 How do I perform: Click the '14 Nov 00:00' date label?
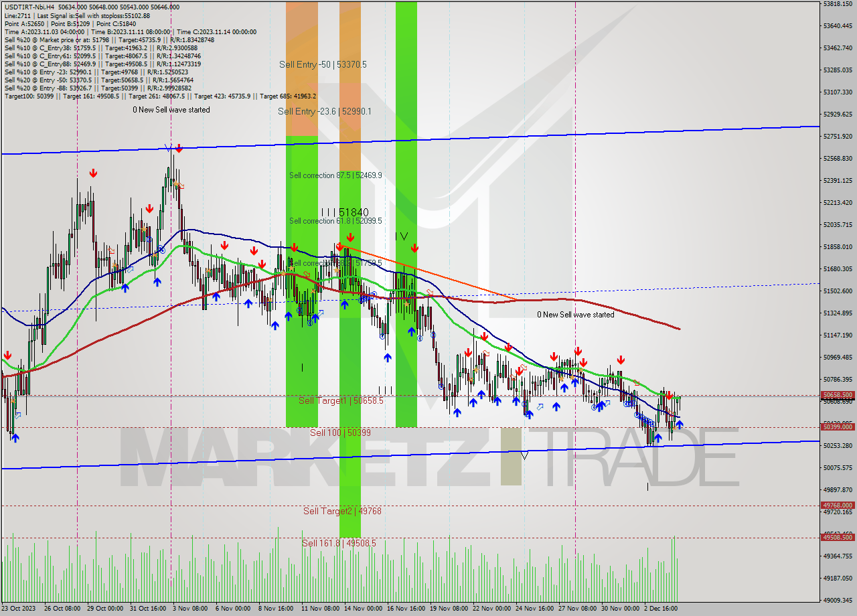point(362,609)
